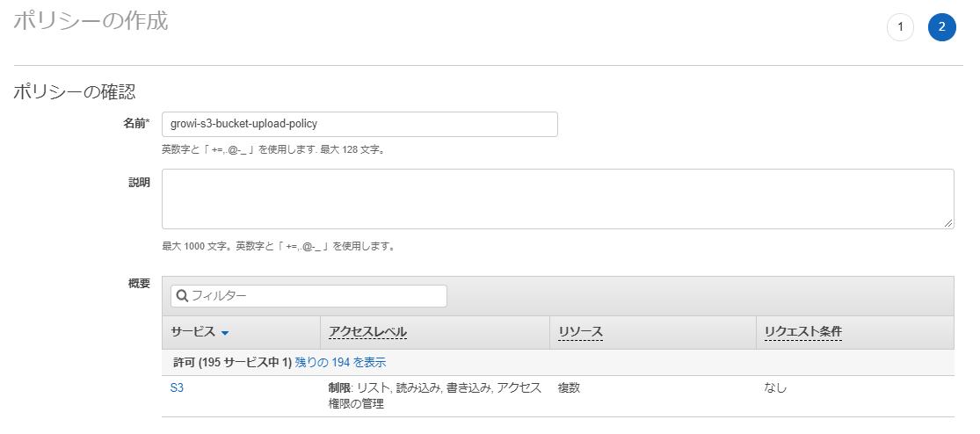Open the 残りの 194 を表示 link
This screenshot has width=980, height=434.
340,362
